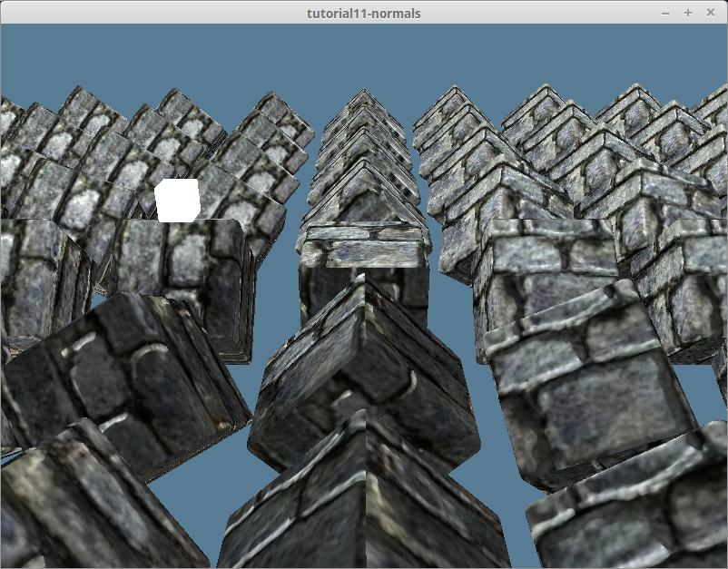728x569 pixels.
Task: Close the tutorial11-normals window
Action: (x=710, y=13)
